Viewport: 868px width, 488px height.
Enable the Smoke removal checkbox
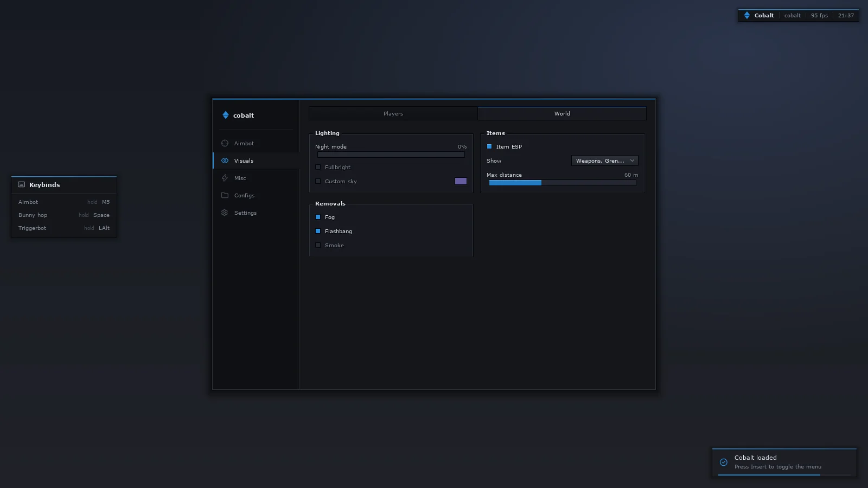(318, 245)
